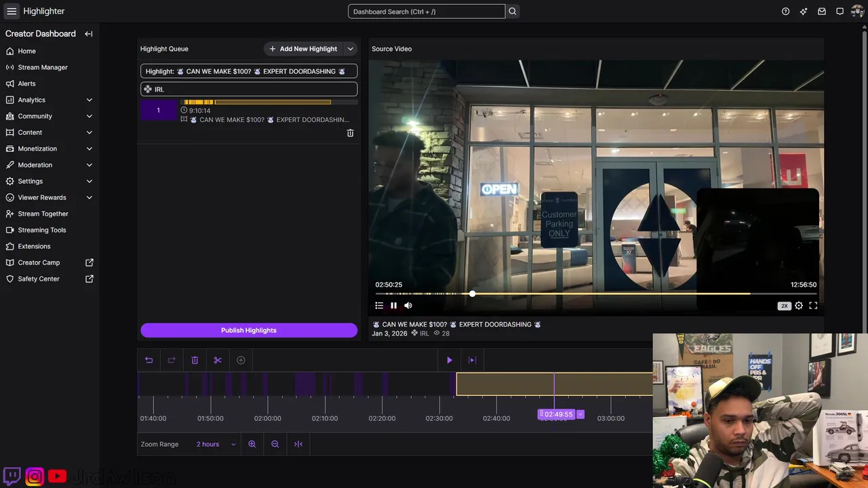Edit the highlight title field
The width and height of the screenshot is (868, 488).
click(x=249, y=71)
